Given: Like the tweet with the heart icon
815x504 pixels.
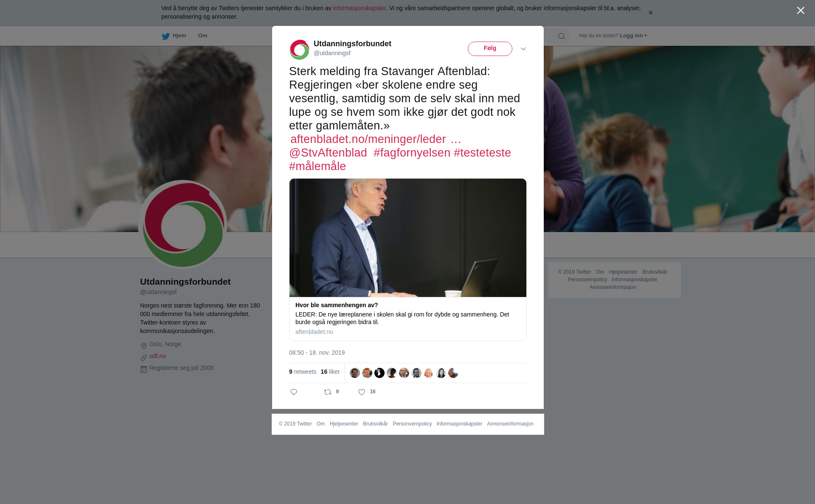Looking at the screenshot, I should [x=362, y=392].
